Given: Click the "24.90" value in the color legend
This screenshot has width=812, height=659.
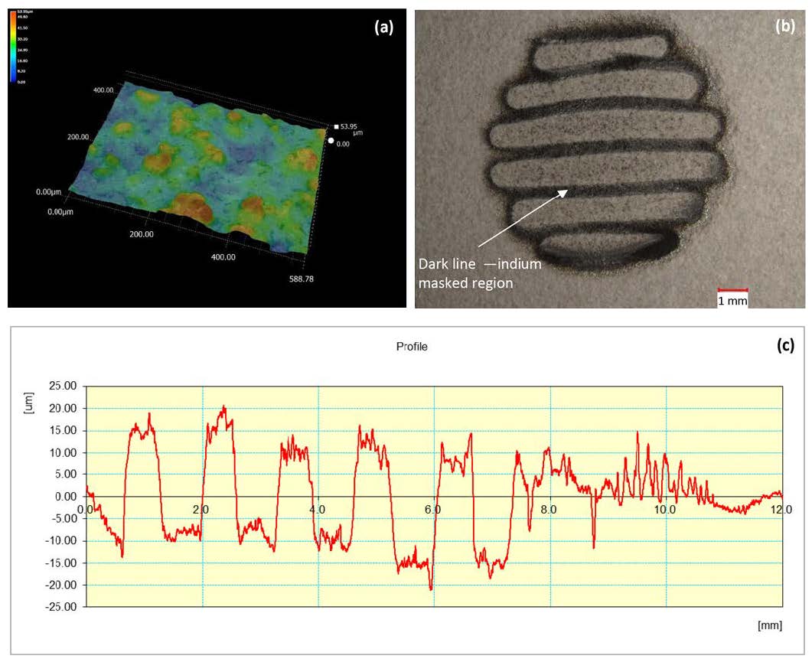Looking at the screenshot, I should tap(23, 50).
